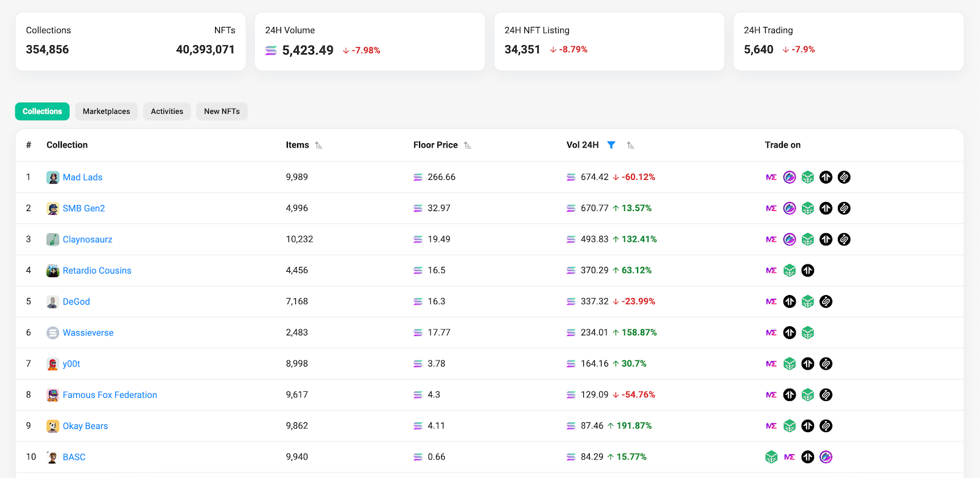Viewport: 980px width, 478px height.
Task: Click the Okay Bears collection thumbnail
Action: 53,426
